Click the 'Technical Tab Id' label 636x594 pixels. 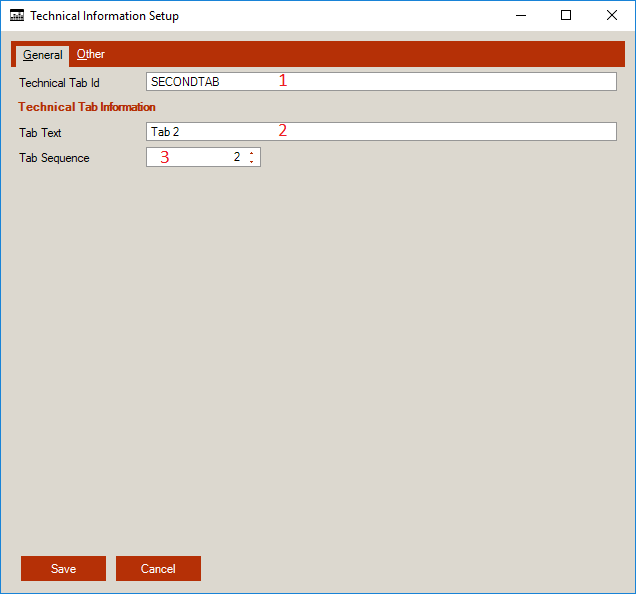pyautogui.click(x=59, y=83)
